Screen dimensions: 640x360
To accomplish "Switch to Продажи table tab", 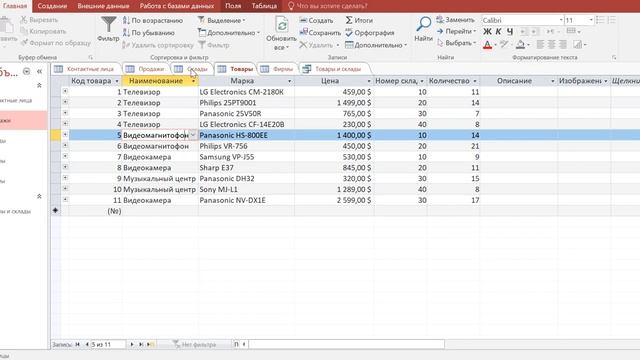I will pyautogui.click(x=146, y=69).
